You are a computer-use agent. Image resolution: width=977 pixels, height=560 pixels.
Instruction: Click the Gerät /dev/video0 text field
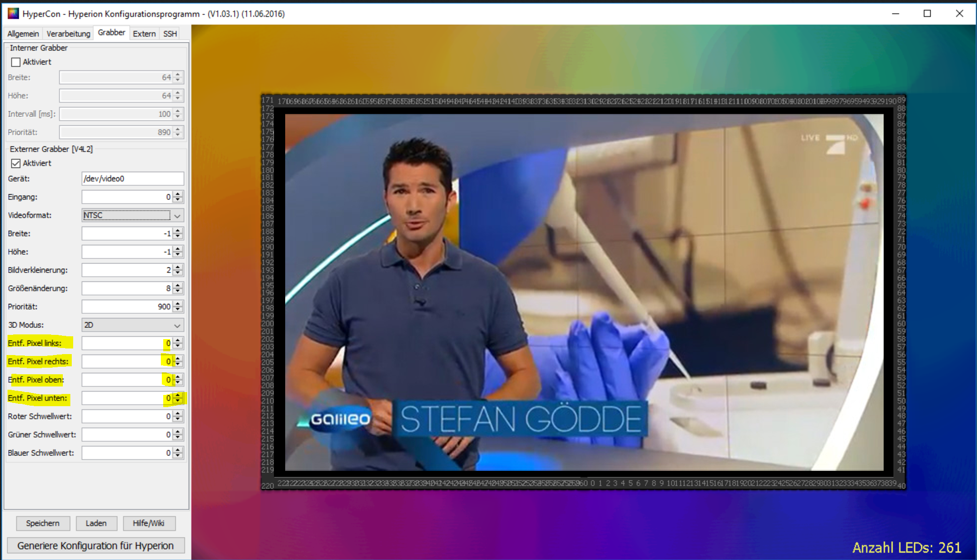(x=132, y=179)
